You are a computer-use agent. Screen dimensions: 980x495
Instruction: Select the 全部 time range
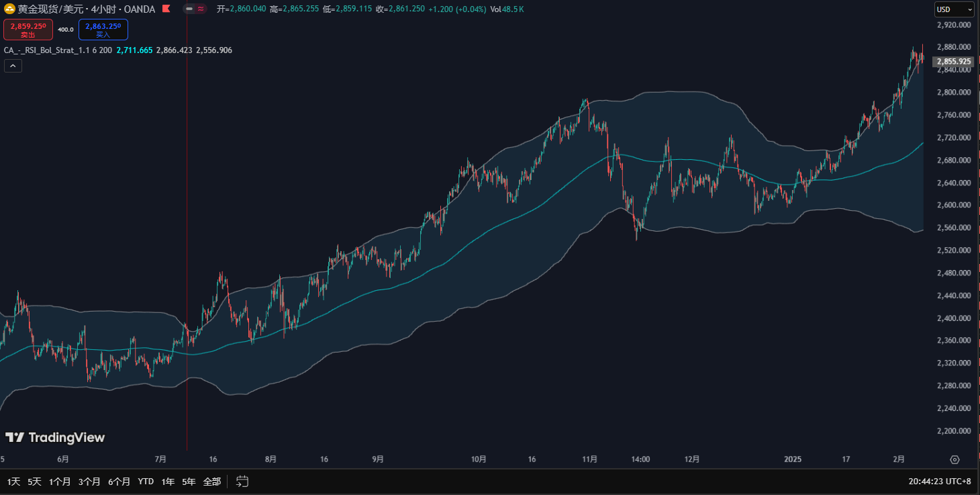pos(211,482)
